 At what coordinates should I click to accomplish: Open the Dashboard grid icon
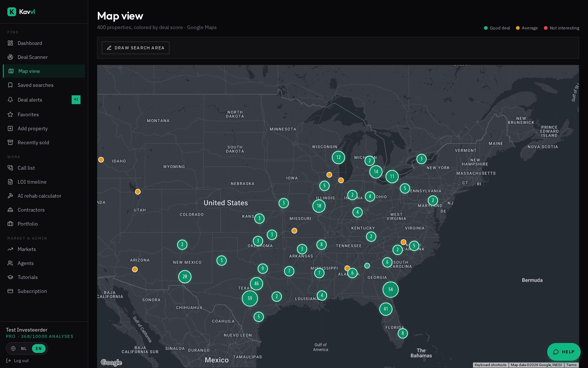click(x=10, y=43)
